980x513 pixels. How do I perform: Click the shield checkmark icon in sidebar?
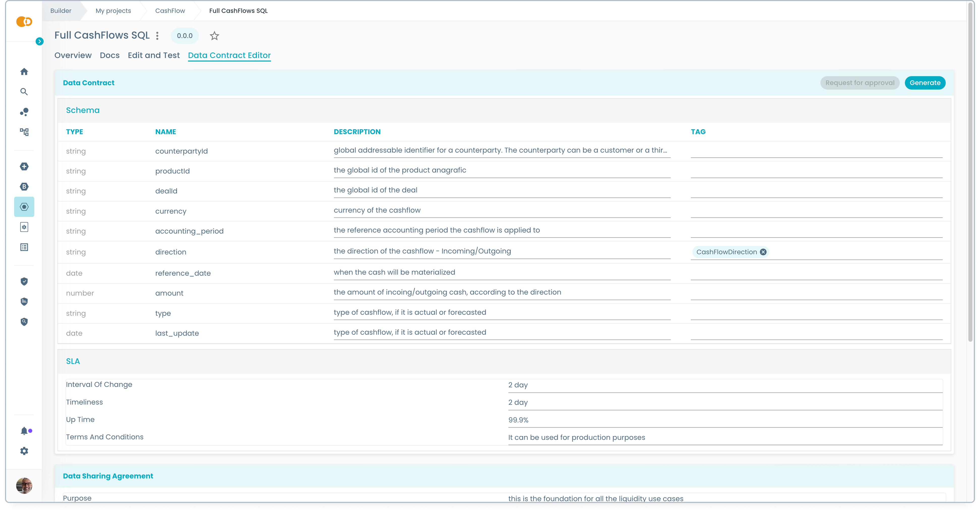(x=24, y=282)
